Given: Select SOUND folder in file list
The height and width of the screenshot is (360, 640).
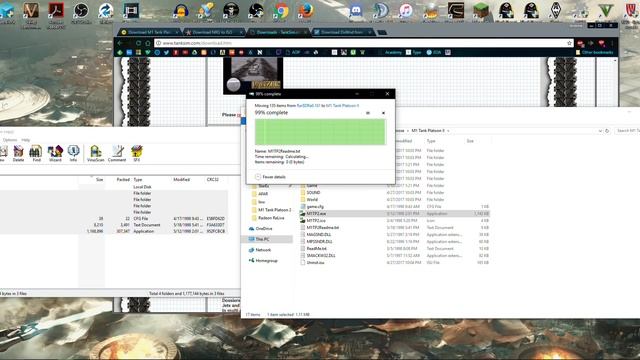Looking at the screenshot, I should (310, 192).
